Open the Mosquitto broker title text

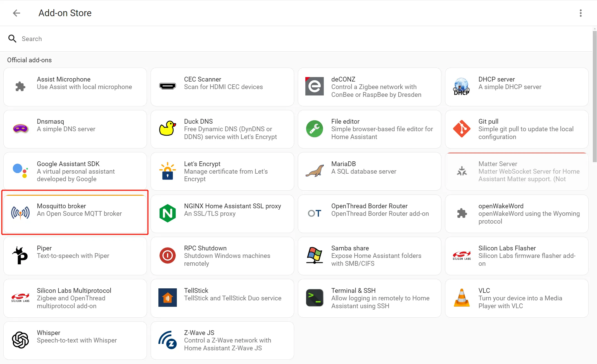61,206
